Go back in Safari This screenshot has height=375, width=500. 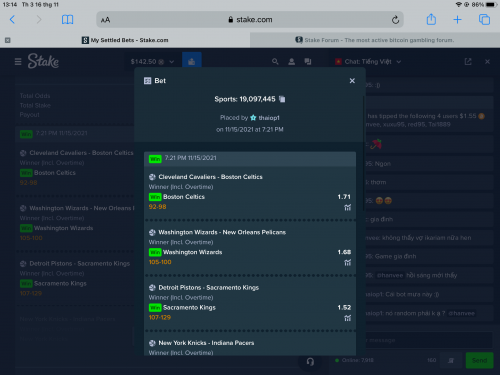click(12, 20)
